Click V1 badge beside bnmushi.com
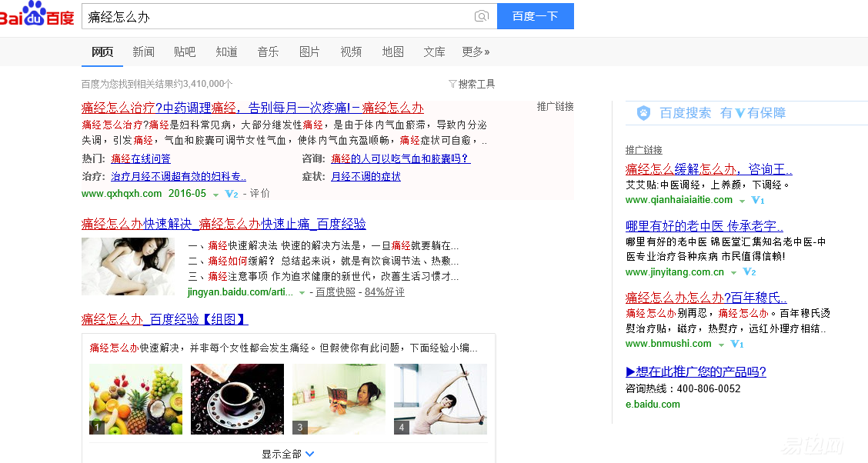This screenshot has width=868, height=463. click(737, 344)
